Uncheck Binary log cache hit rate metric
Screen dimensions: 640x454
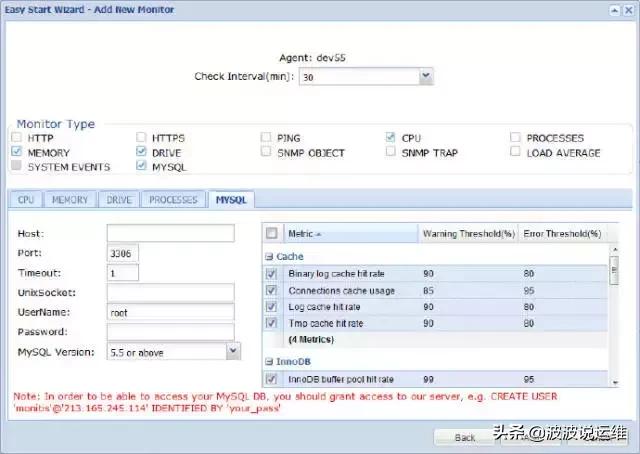click(x=271, y=273)
